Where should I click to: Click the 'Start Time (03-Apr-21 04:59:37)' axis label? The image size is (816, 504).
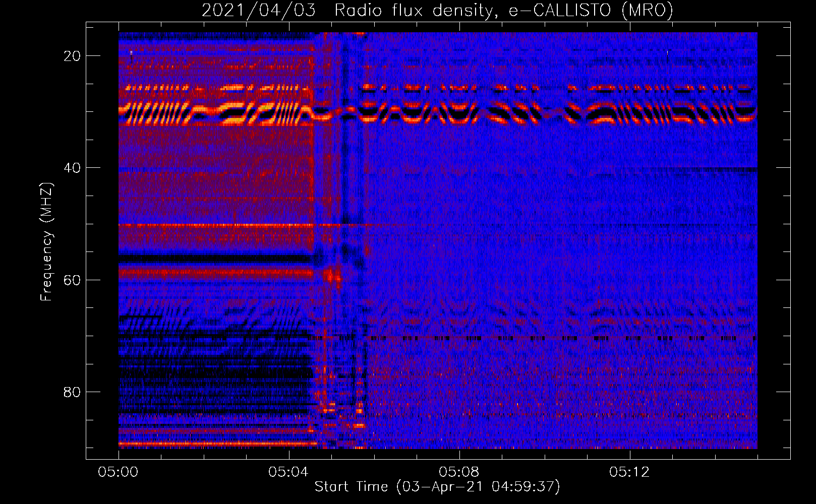click(437, 487)
